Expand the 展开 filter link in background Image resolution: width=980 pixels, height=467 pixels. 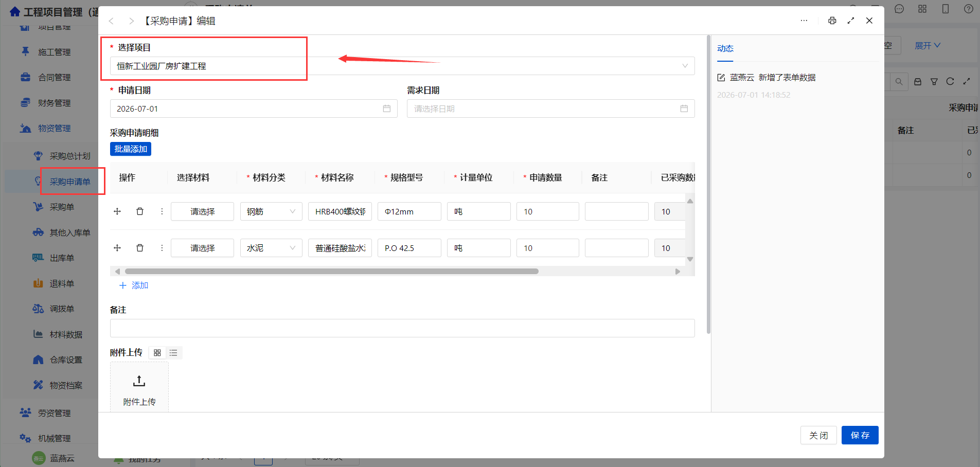point(928,46)
